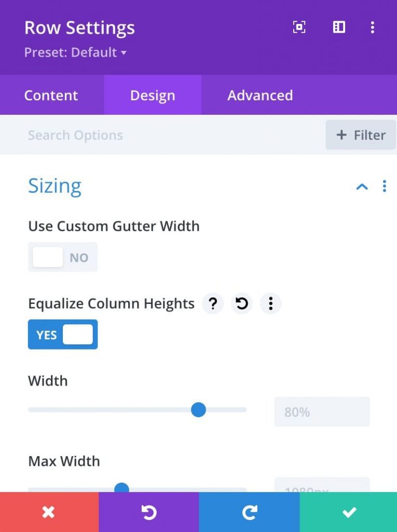Open the row settings expand modal icon

coord(299,28)
